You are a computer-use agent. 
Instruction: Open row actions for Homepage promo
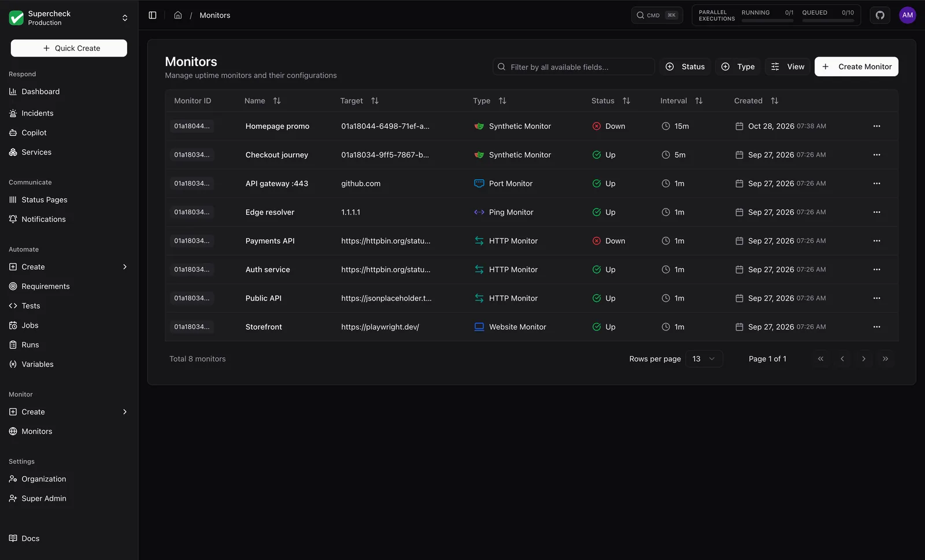(876, 126)
